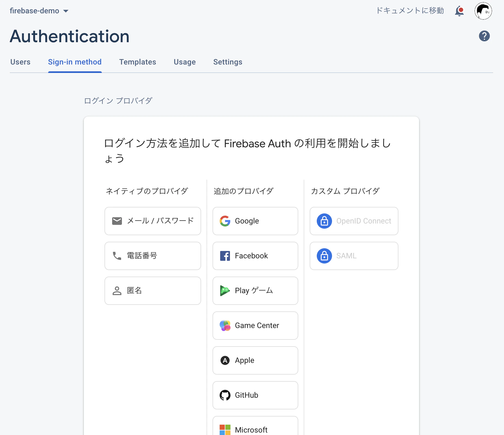The image size is (504, 435).
Task: Open the help question mark icon
Action: click(x=484, y=36)
